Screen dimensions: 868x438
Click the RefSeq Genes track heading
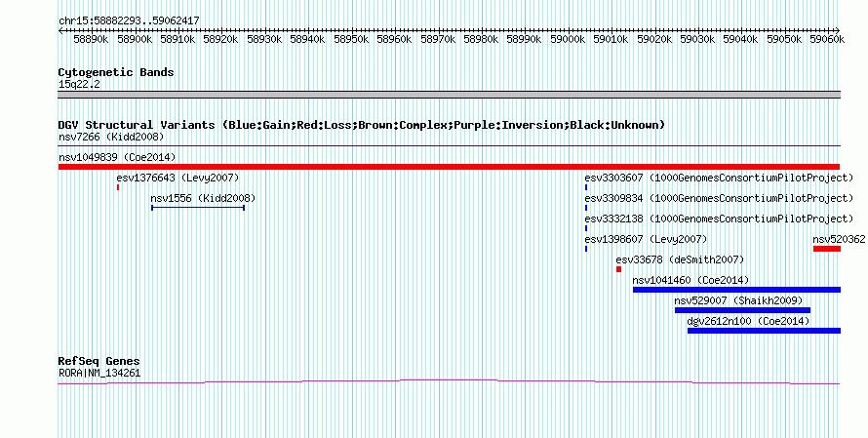coord(99,361)
